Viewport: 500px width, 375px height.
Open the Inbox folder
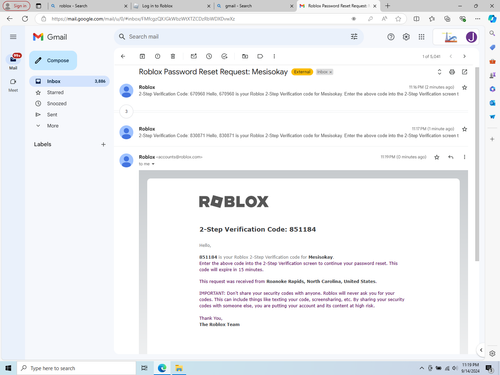pos(69,81)
